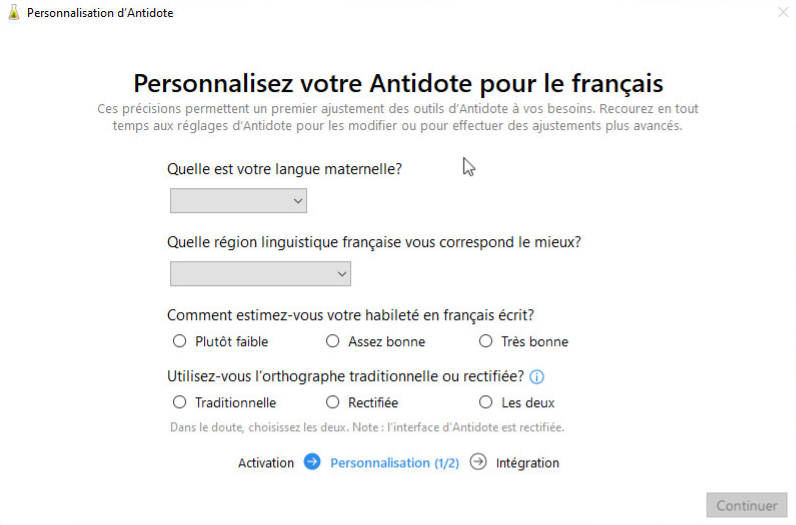
Task: Click the Activation step label
Action: pyautogui.click(x=266, y=463)
